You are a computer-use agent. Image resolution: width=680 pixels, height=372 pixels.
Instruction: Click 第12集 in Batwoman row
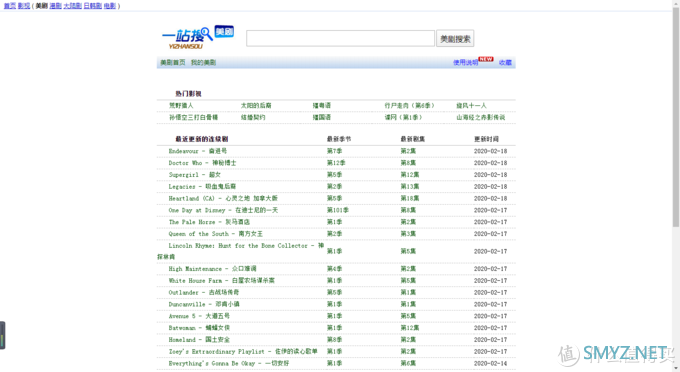click(x=410, y=328)
